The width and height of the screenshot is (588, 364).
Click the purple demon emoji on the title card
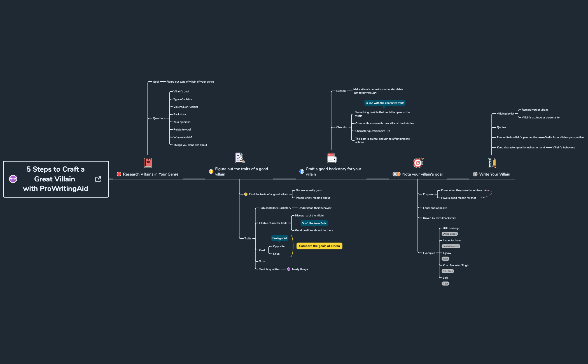pos(12,179)
